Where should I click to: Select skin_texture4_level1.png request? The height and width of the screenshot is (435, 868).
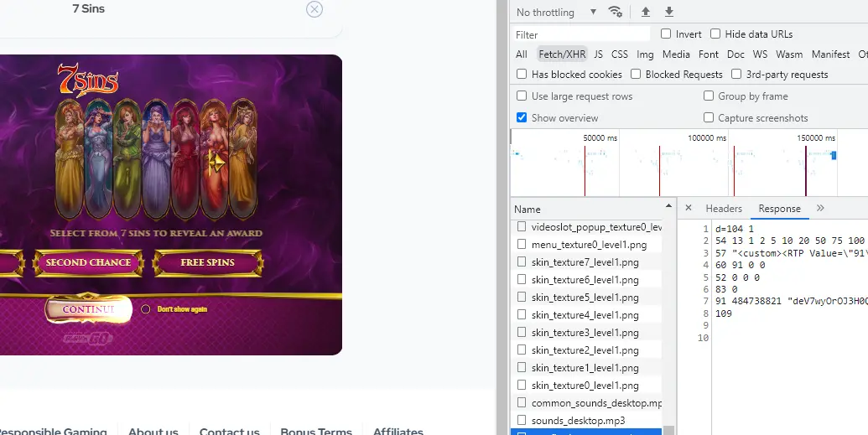[587, 315]
